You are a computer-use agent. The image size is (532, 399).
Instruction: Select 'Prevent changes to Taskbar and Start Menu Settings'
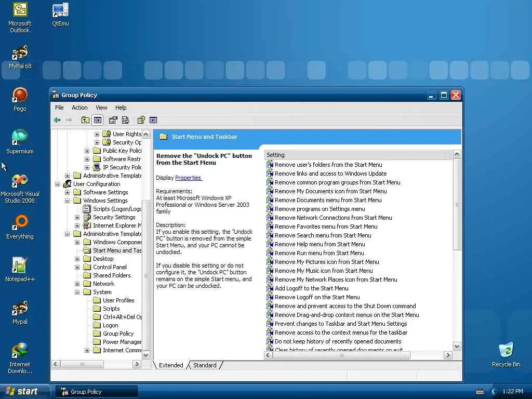[x=341, y=324]
